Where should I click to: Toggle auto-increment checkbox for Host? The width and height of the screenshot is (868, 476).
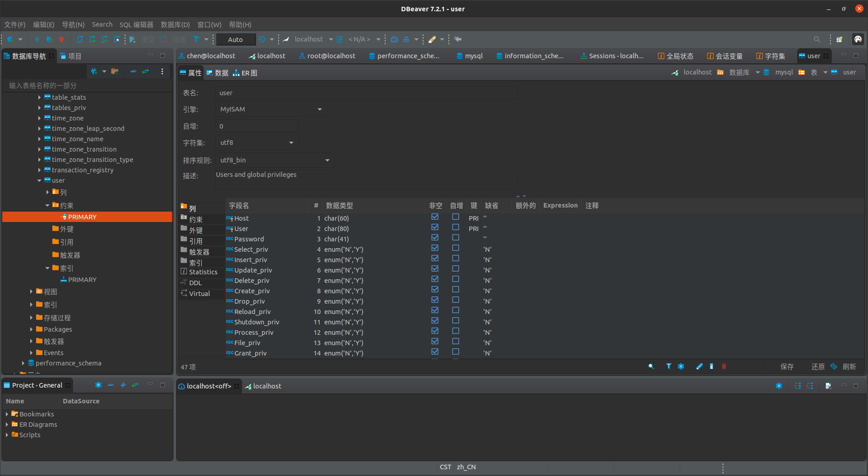[456, 217]
